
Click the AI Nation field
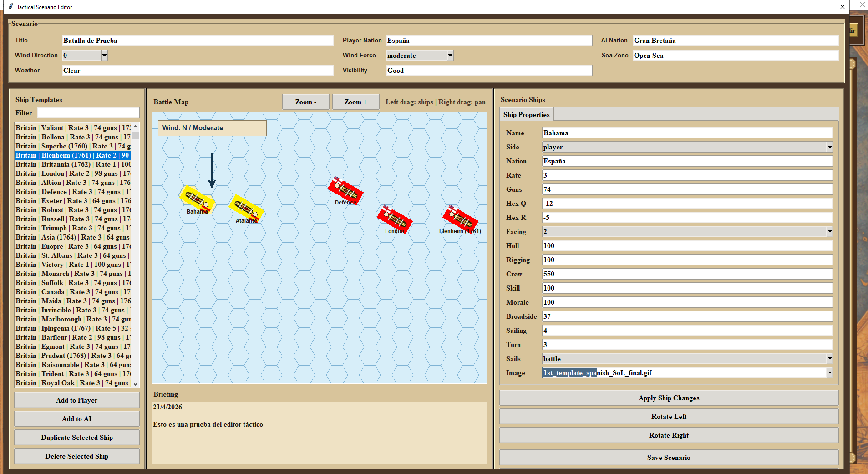(x=736, y=40)
